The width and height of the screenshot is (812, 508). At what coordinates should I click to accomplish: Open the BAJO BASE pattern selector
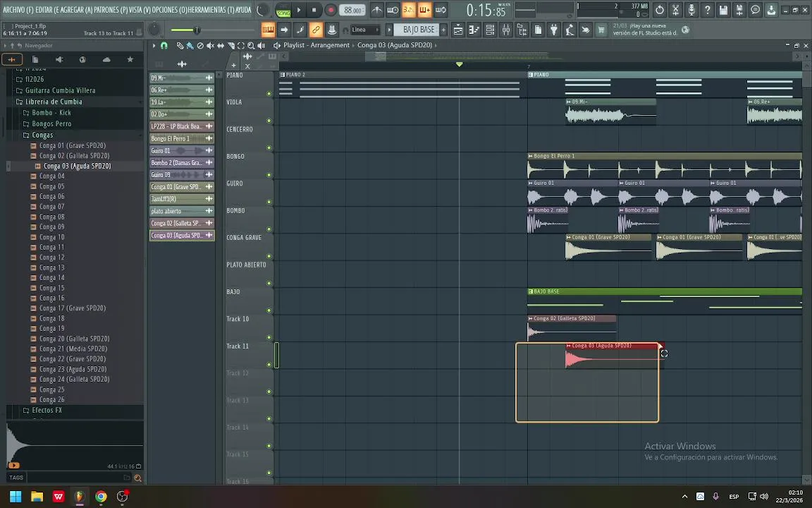(419, 30)
